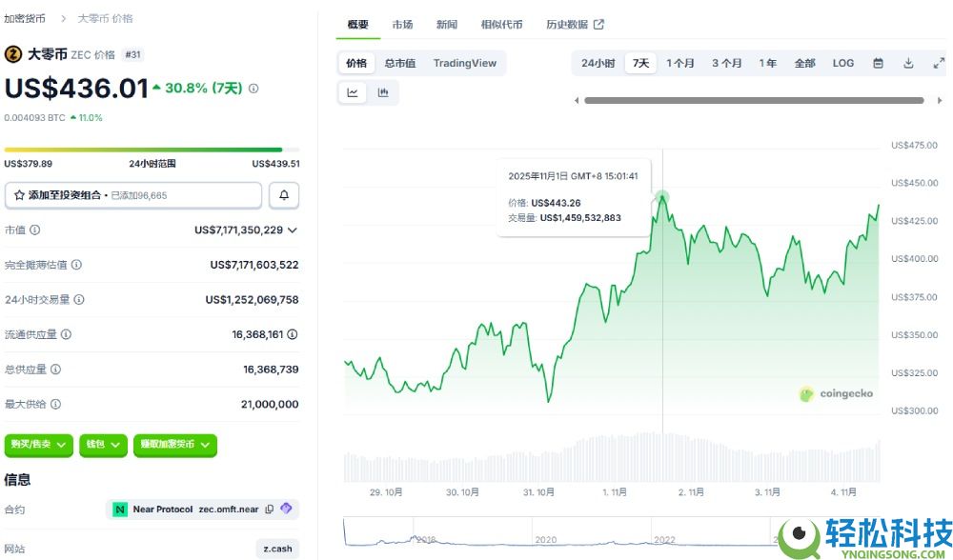Click the US$7,171,603,522 valuation value
Image resolution: width=953 pixels, height=560 pixels.
(254, 265)
